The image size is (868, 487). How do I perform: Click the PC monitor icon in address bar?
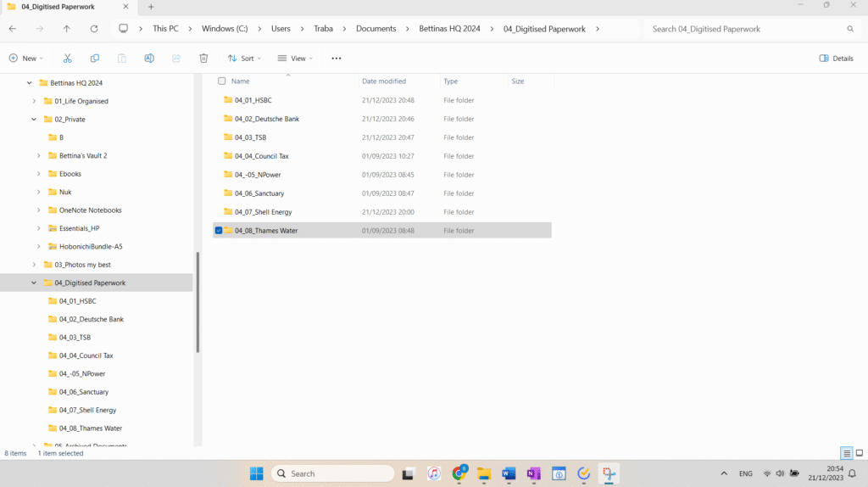[124, 28]
